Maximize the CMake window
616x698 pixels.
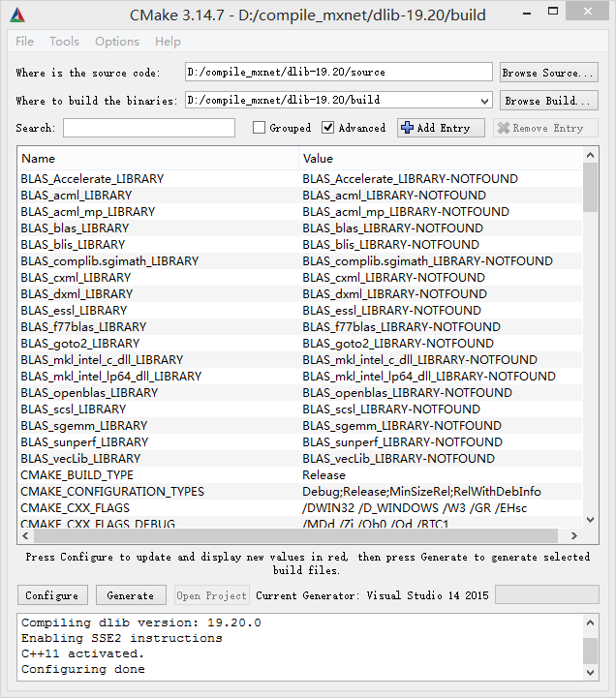coord(553,12)
